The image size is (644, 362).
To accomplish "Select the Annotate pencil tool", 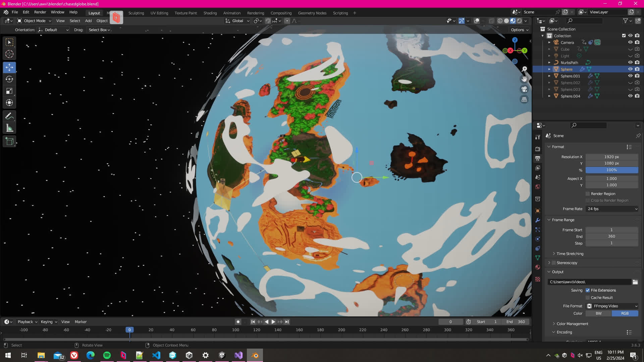I will tap(9, 116).
